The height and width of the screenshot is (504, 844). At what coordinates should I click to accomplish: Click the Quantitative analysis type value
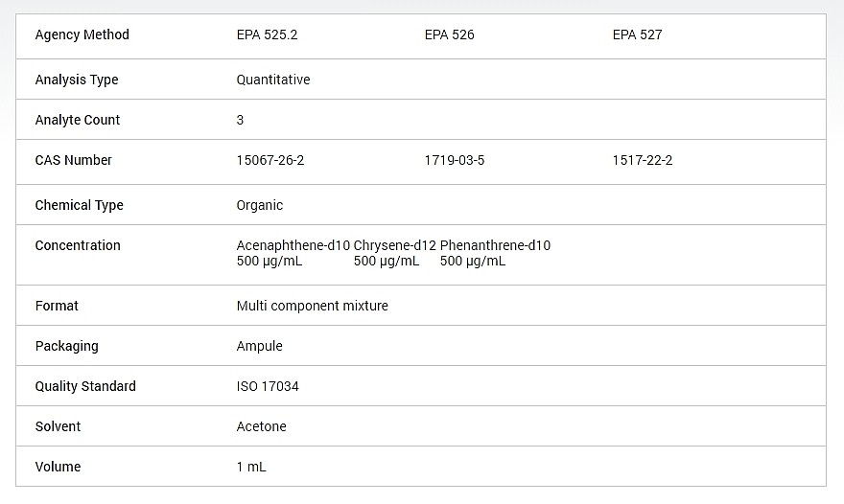point(273,80)
